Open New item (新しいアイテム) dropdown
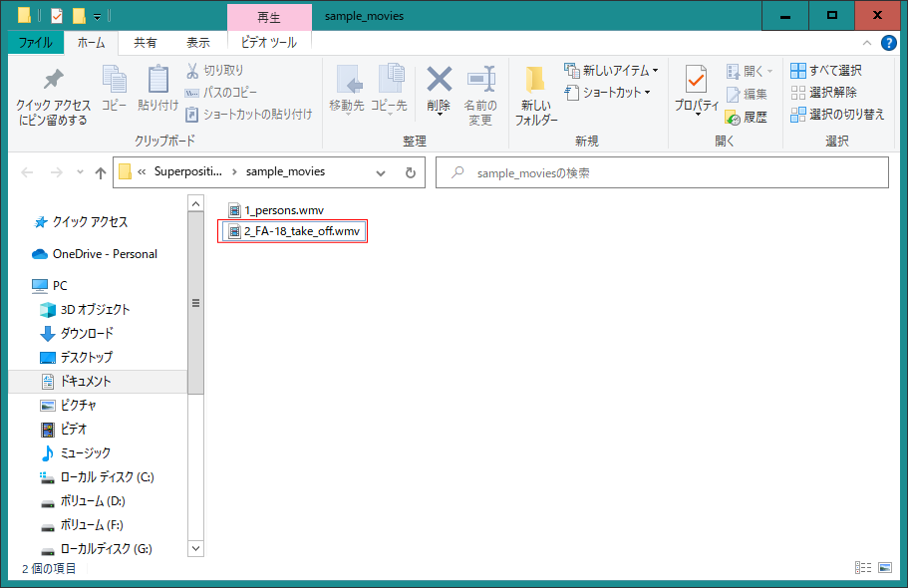 pyautogui.click(x=612, y=70)
